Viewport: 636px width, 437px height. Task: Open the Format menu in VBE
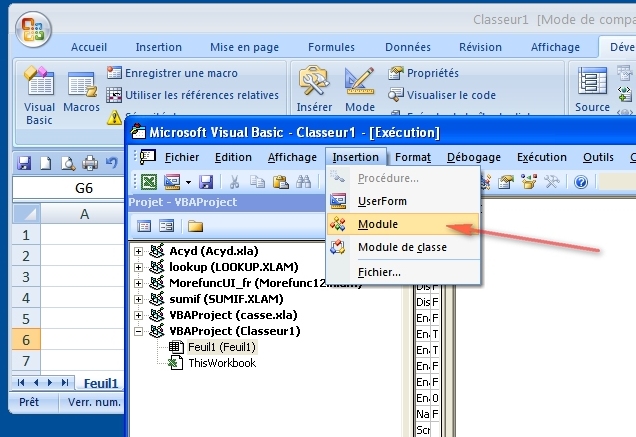pos(413,157)
